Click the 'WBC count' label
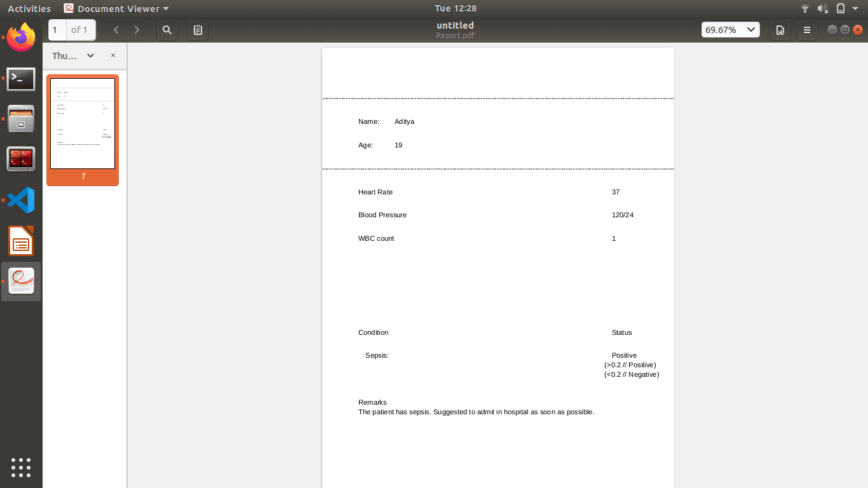868x488 pixels. 376,238
